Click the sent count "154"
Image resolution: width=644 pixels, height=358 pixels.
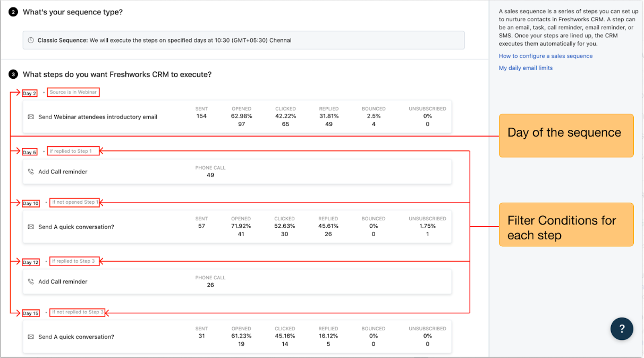point(201,116)
